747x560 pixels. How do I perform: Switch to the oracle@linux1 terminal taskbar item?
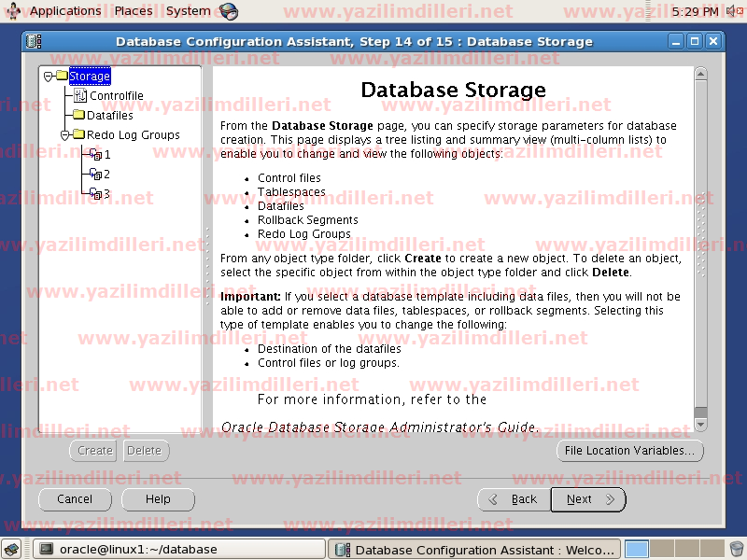point(179,550)
